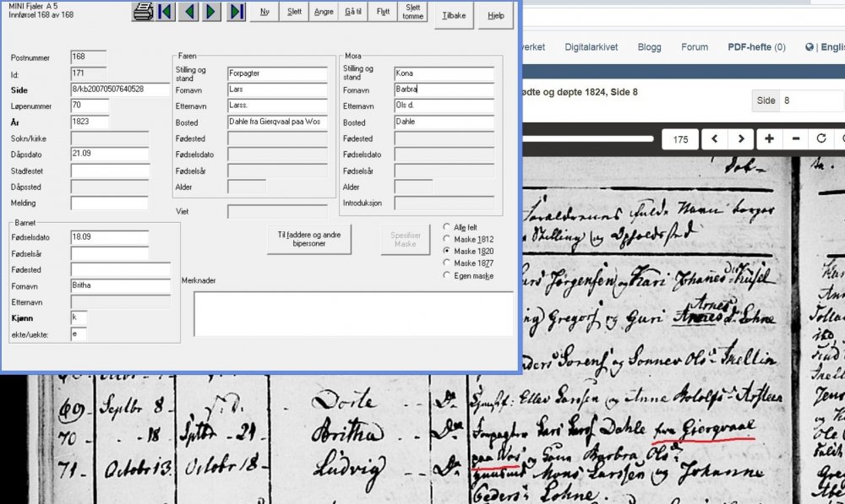Click the printer icon in the toolbar
Viewport: 845px width, 504px height.
click(x=144, y=12)
